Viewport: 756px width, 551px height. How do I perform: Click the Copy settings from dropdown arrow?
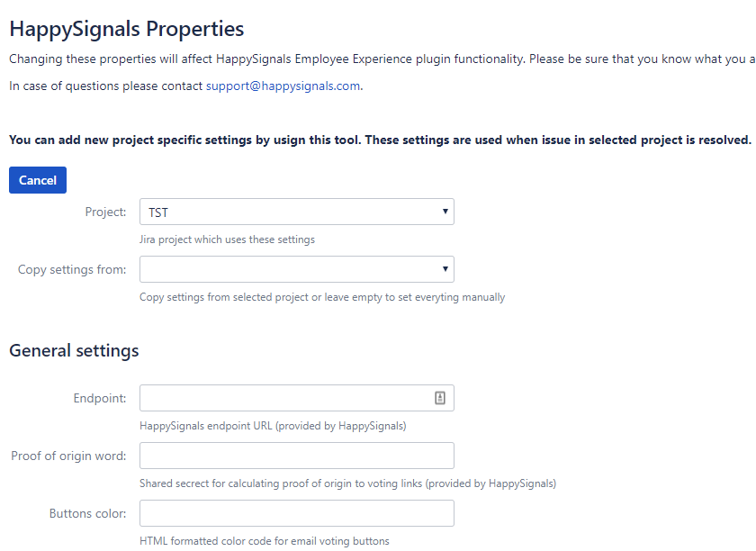point(445,268)
